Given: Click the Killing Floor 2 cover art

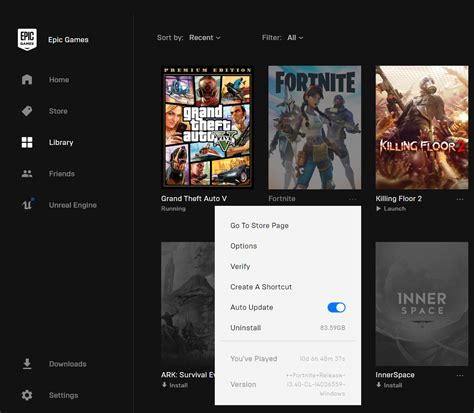Looking at the screenshot, I should (422, 127).
